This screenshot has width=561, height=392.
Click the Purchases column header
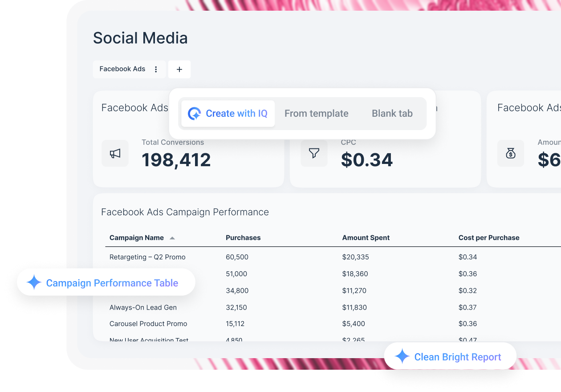(243, 238)
